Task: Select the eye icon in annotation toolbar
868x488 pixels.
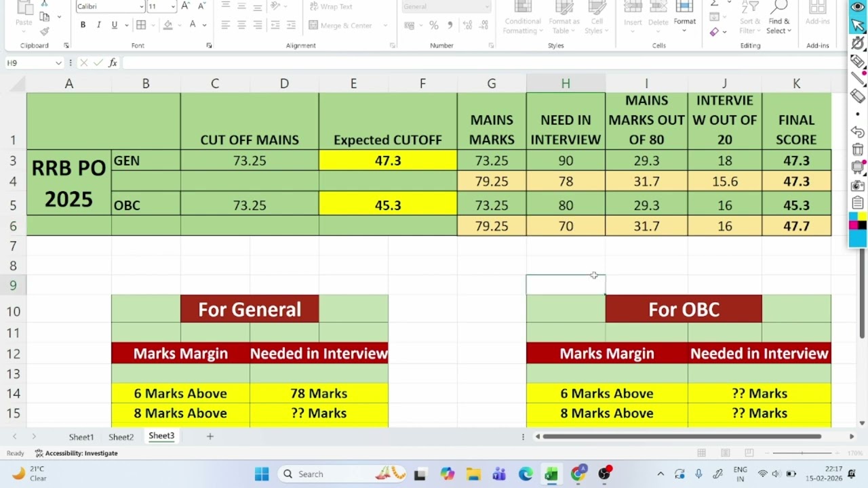Action: tap(858, 6)
